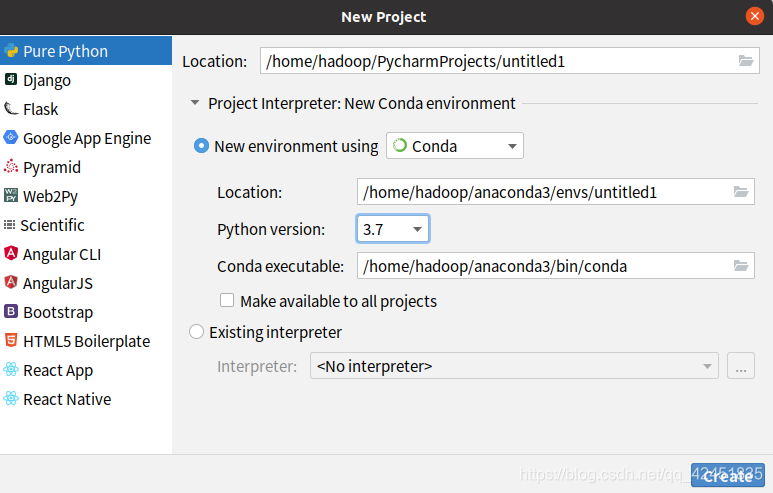Click the Pure Python project icon
Viewport: 773px width, 493px height.
(11, 50)
